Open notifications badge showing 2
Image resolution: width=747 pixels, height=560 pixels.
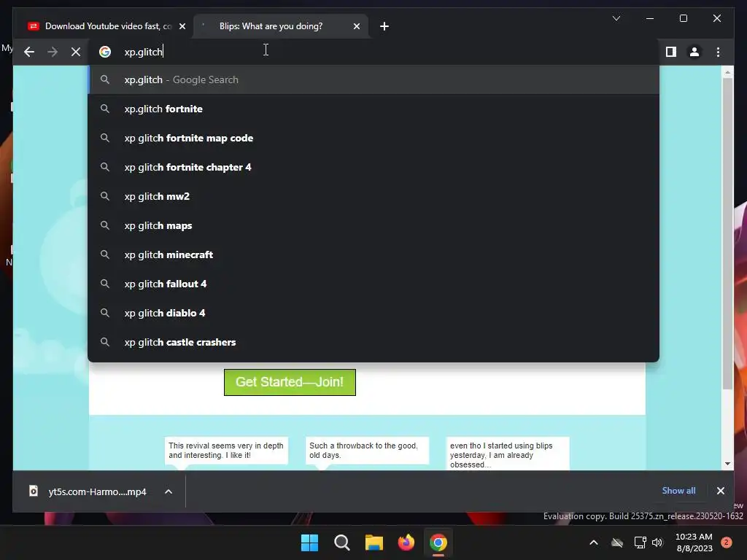(x=727, y=542)
